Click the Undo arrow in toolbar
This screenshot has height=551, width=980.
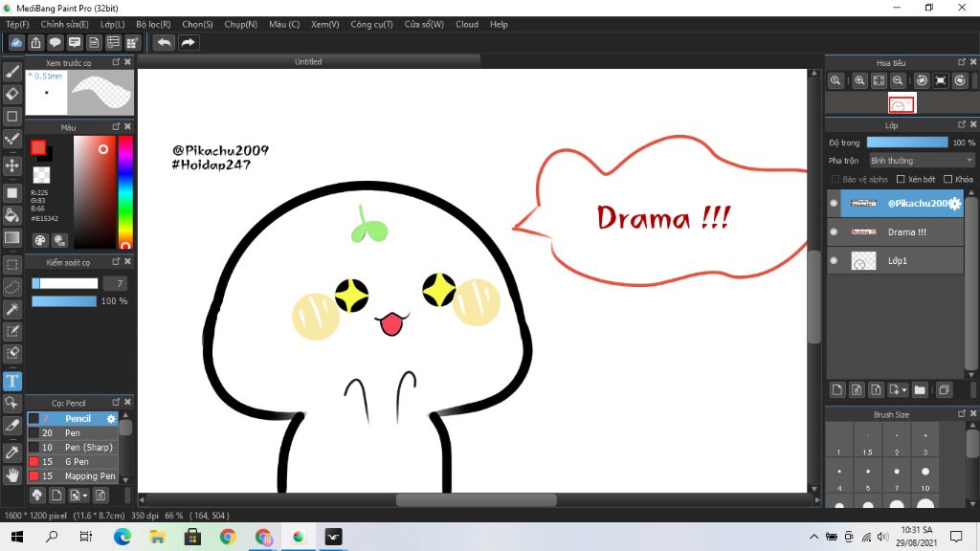point(164,42)
